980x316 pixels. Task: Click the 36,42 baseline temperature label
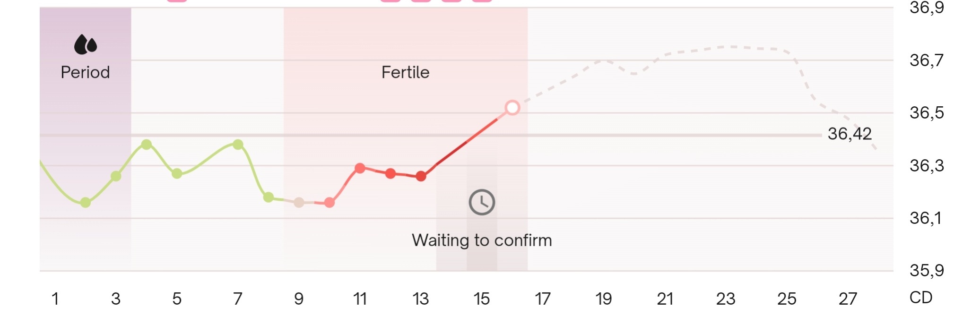pyautogui.click(x=849, y=134)
